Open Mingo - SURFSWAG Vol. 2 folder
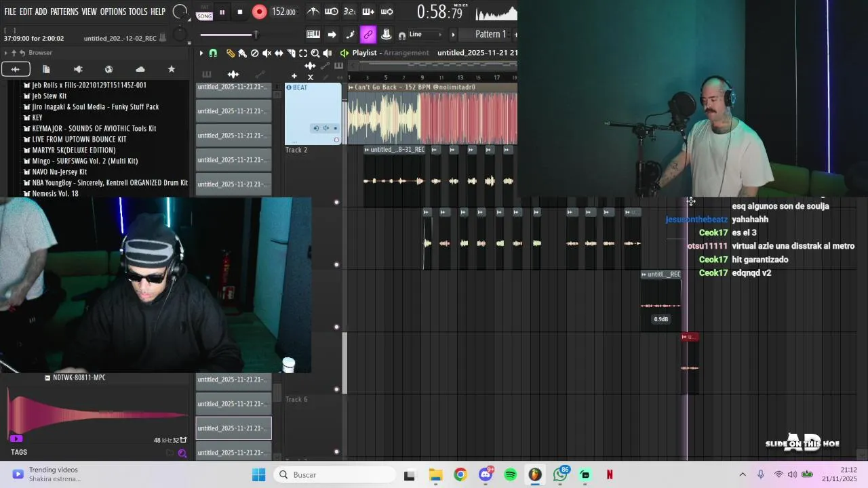Viewport: 868px width, 488px height. pos(81,161)
